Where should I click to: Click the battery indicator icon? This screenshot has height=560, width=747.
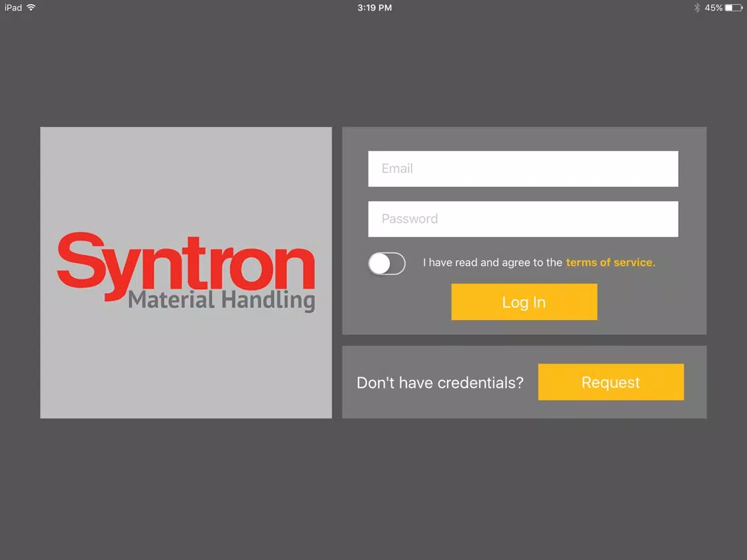[x=734, y=8]
